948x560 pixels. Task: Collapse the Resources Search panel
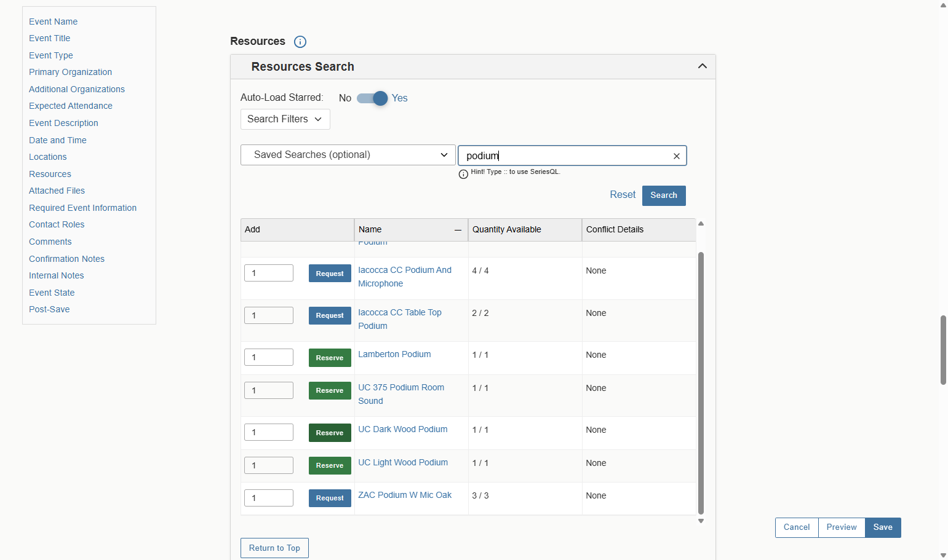point(703,66)
